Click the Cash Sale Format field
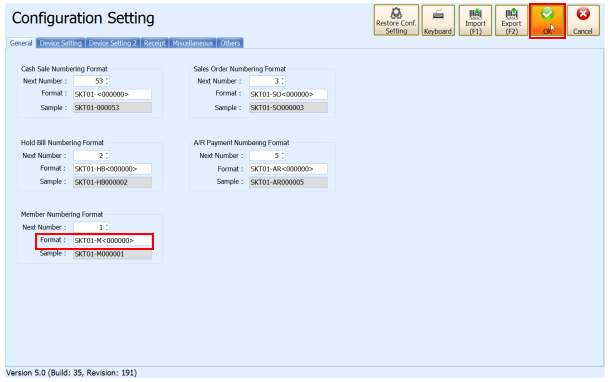The image size is (610, 382). coord(112,94)
